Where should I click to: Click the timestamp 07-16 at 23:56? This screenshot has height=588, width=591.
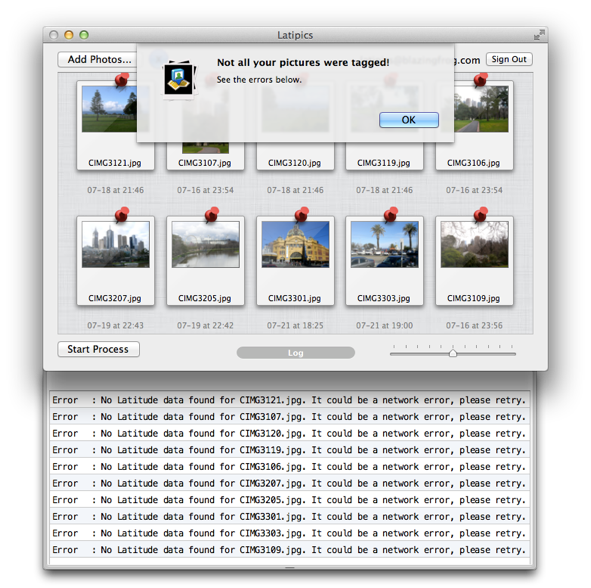[x=474, y=325]
